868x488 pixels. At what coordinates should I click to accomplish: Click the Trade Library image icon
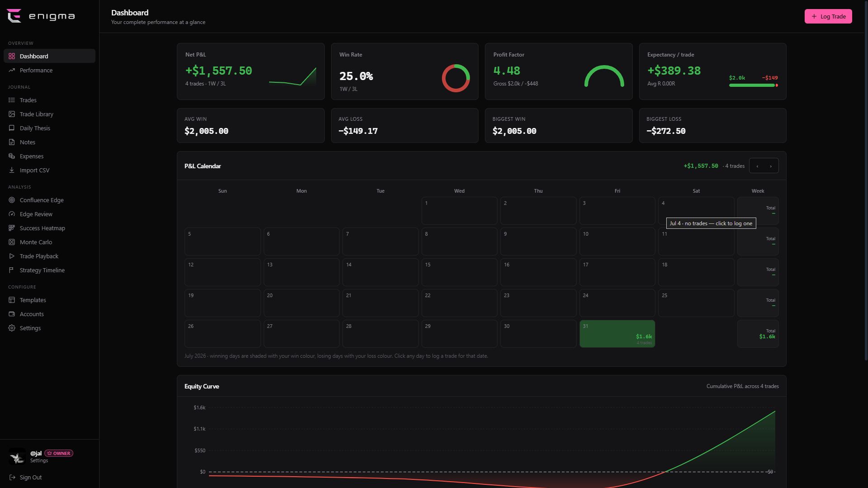(12, 114)
